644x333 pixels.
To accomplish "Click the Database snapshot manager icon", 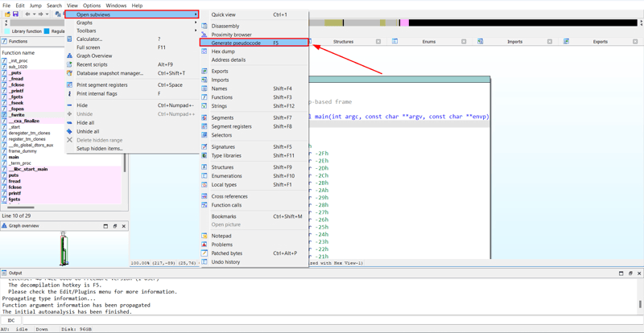I will (x=69, y=73).
